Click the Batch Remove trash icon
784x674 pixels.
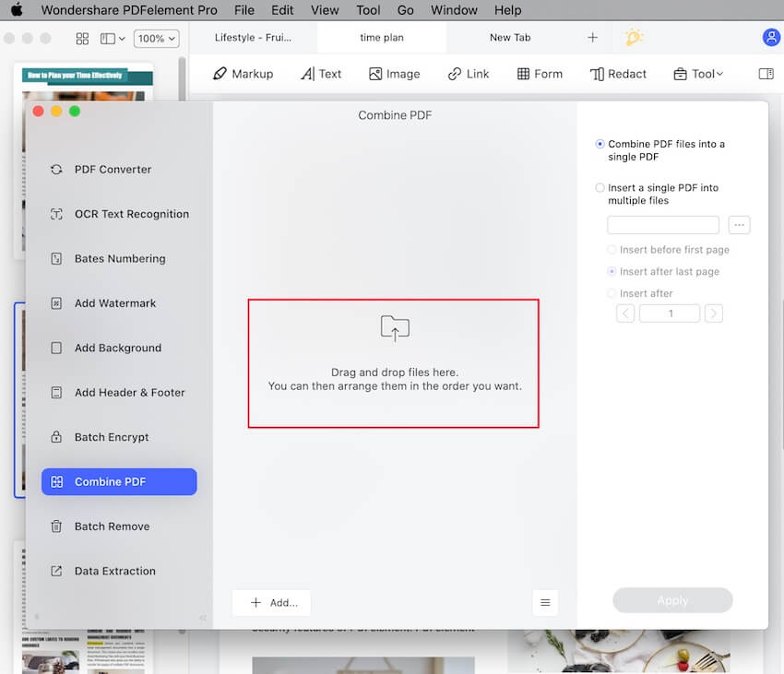(56, 526)
